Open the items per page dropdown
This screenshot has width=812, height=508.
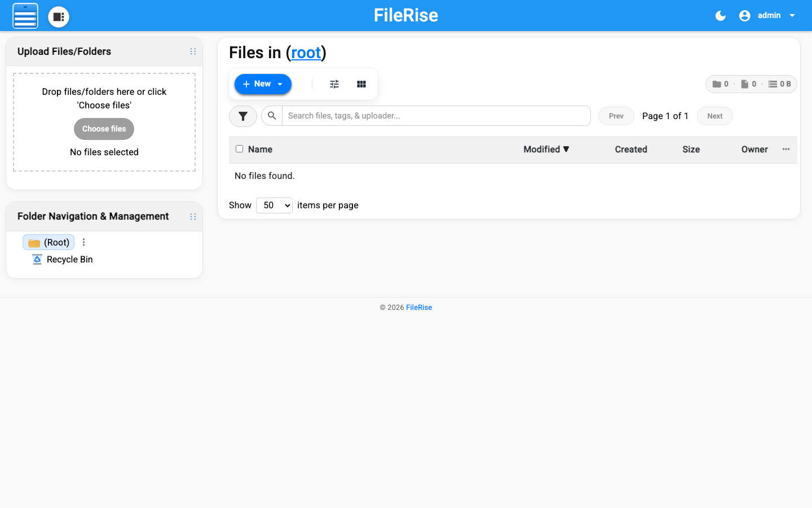tap(274, 205)
